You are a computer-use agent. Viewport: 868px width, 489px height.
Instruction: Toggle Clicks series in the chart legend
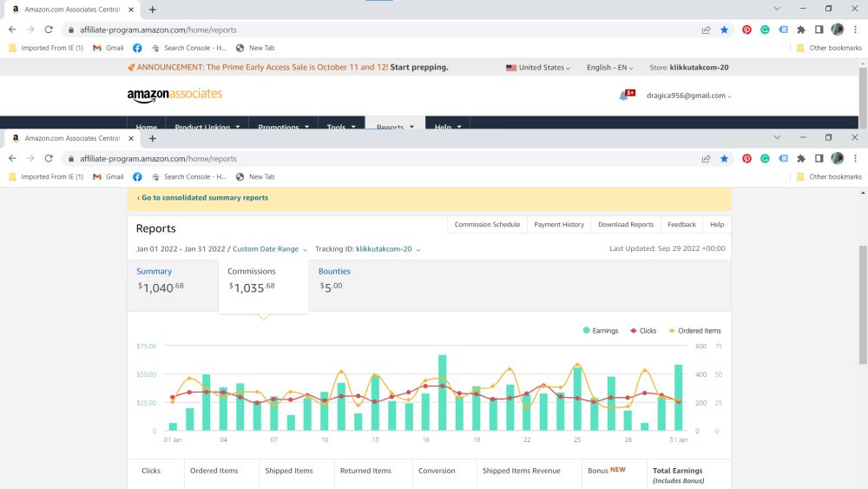pyautogui.click(x=643, y=331)
